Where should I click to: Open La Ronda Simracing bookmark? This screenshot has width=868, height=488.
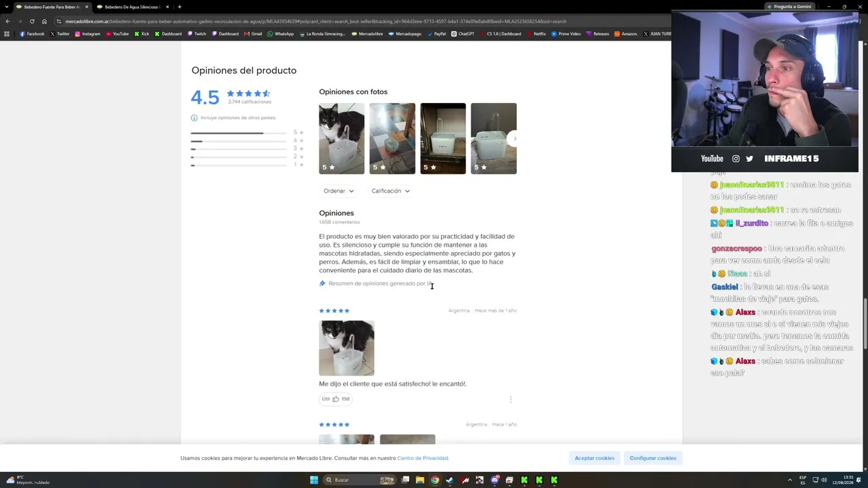[322, 34]
